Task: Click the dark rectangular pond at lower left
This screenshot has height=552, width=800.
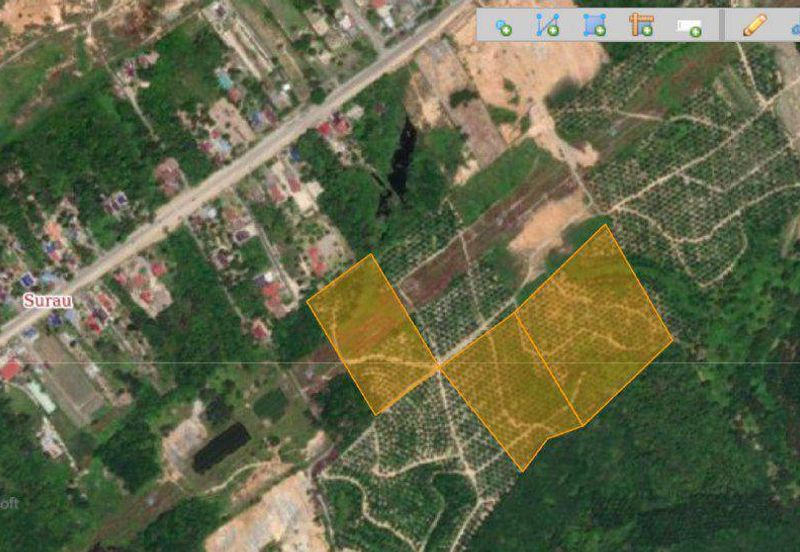Action: [x=220, y=446]
